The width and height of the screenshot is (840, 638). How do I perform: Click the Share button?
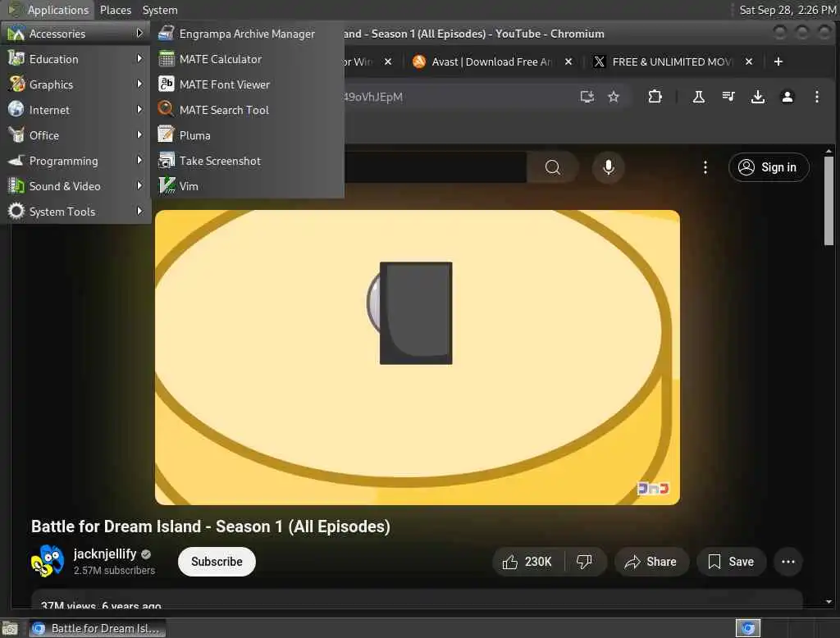651,562
